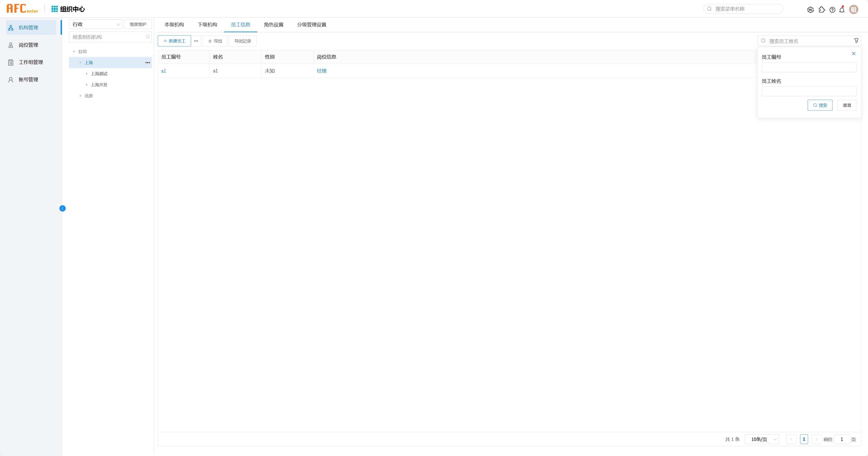The image size is (868, 456).
Task: Open the notifications bell
Action: pos(842,10)
